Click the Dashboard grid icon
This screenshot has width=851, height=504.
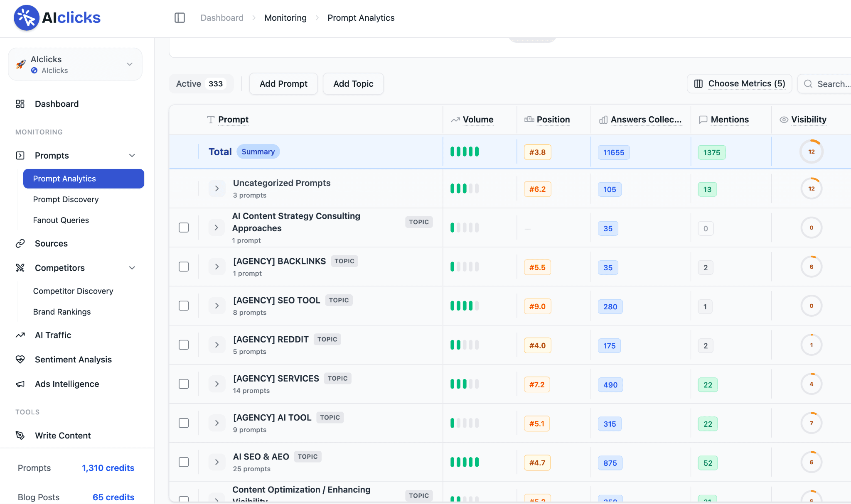point(20,104)
